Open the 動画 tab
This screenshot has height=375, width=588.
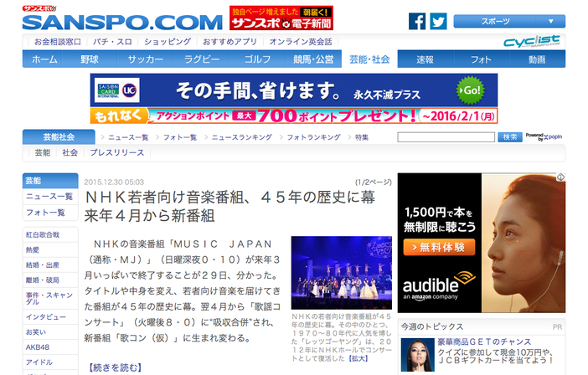[537, 59]
